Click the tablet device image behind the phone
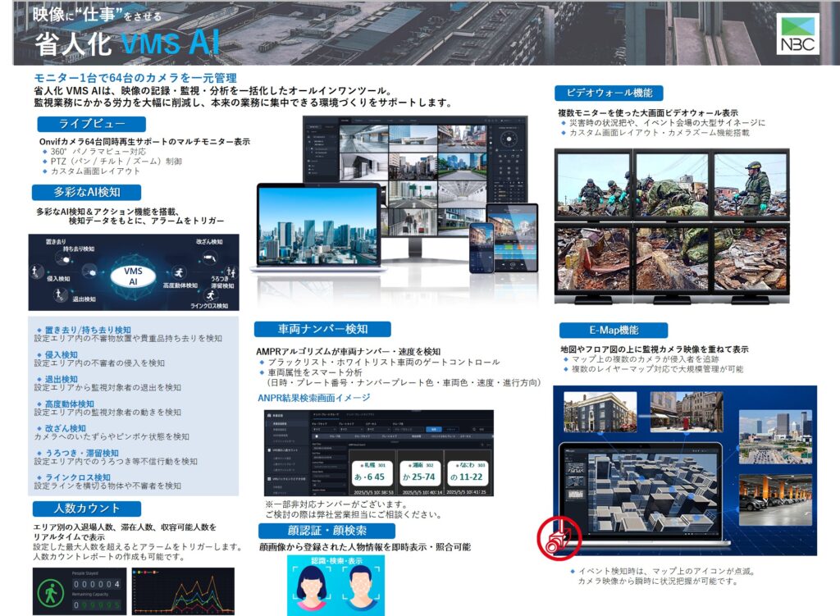The image size is (840, 616). 514,238
